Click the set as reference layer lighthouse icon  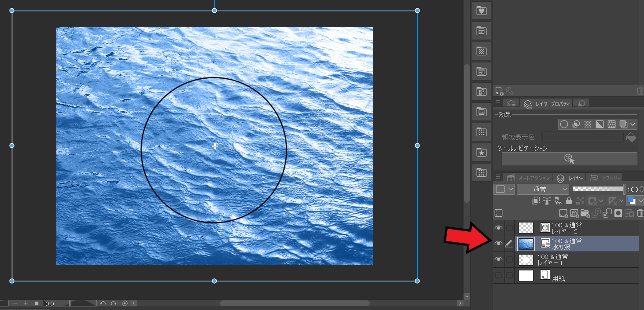pyautogui.click(x=547, y=201)
